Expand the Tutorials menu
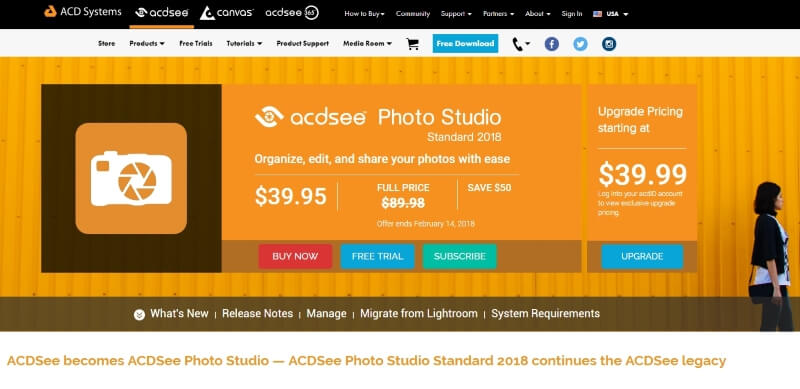This screenshot has height=389, width=800. 244,44
